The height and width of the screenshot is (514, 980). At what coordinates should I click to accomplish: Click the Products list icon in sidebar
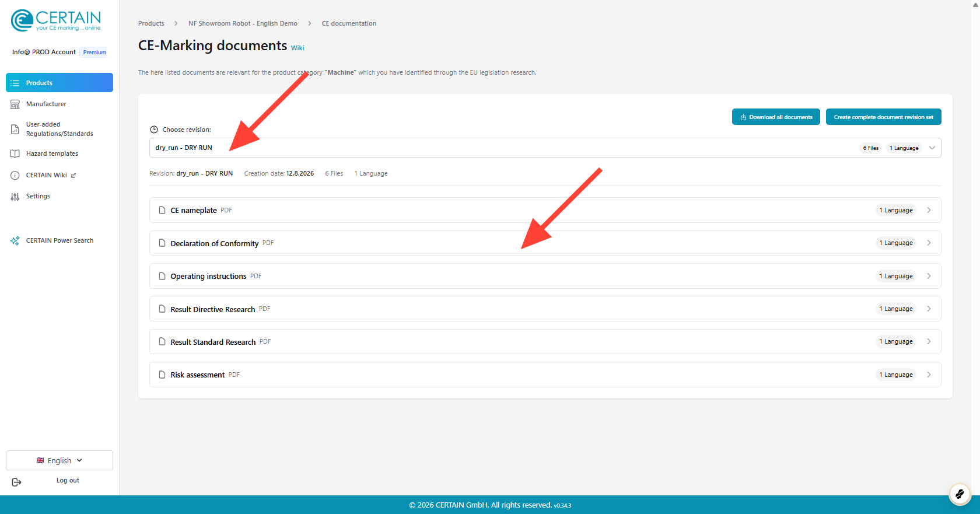pos(15,83)
